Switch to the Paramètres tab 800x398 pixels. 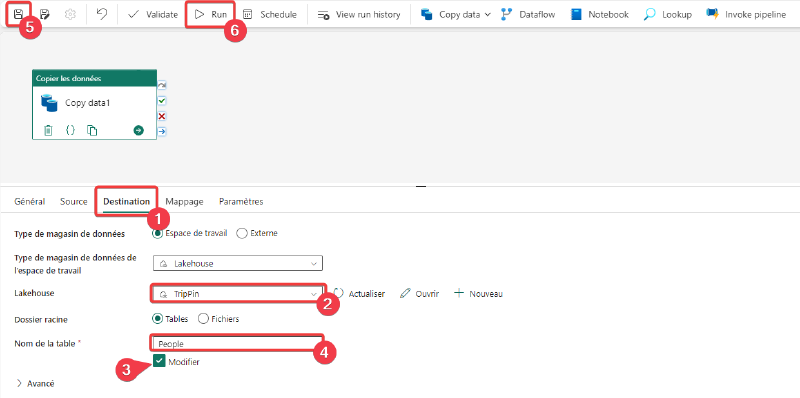tap(241, 202)
